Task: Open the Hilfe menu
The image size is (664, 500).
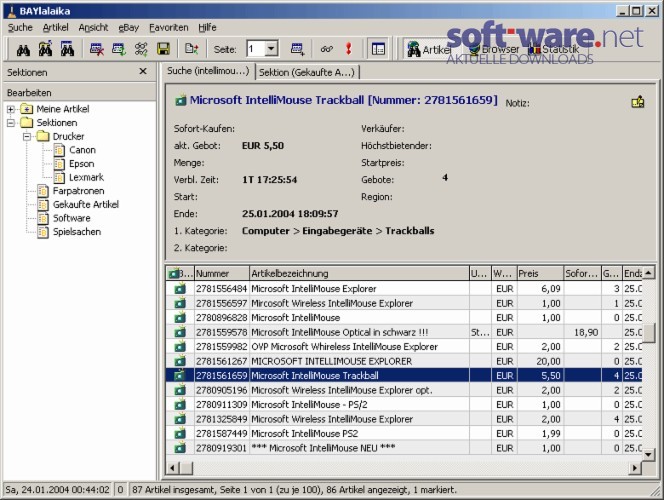Action: [207, 28]
